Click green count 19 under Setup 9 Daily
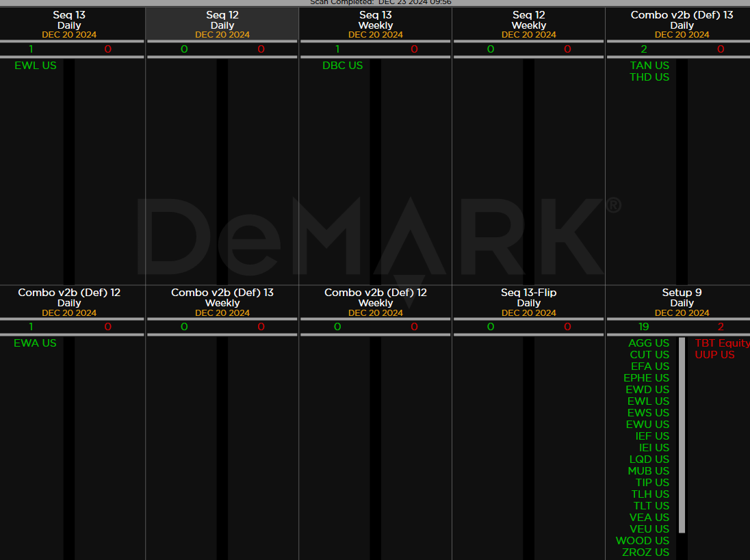This screenshot has width=750, height=560. pos(644,327)
